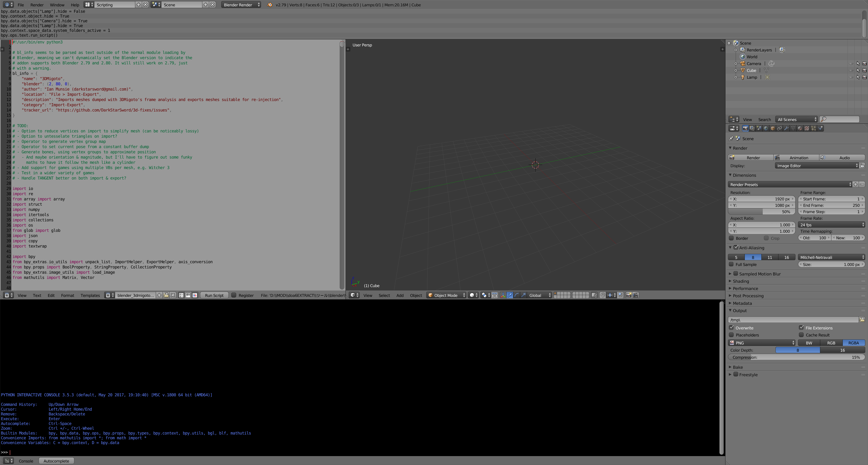Open the World properties tab

point(765,128)
